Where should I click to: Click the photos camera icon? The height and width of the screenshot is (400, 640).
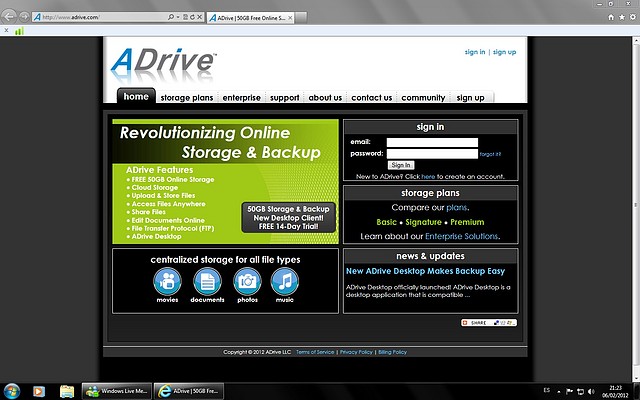pyautogui.click(x=247, y=281)
